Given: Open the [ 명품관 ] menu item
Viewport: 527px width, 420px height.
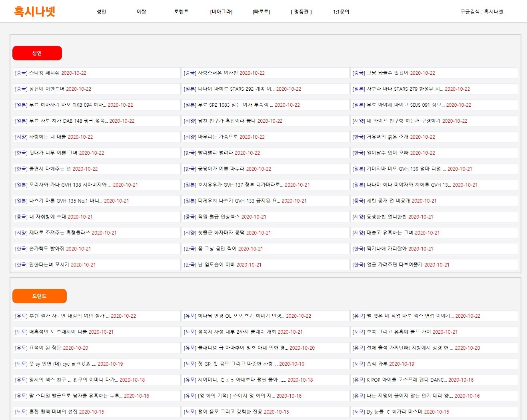Looking at the screenshot, I should (x=301, y=12).
